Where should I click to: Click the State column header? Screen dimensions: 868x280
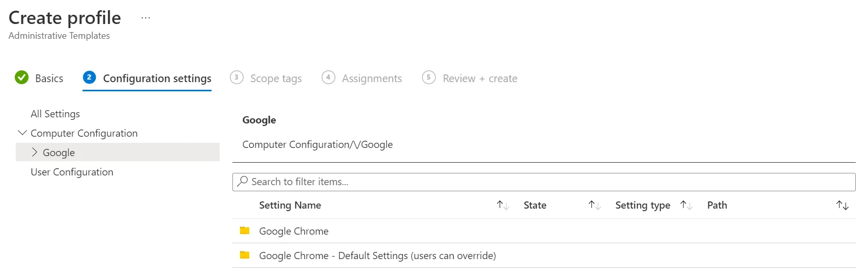point(535,205)
